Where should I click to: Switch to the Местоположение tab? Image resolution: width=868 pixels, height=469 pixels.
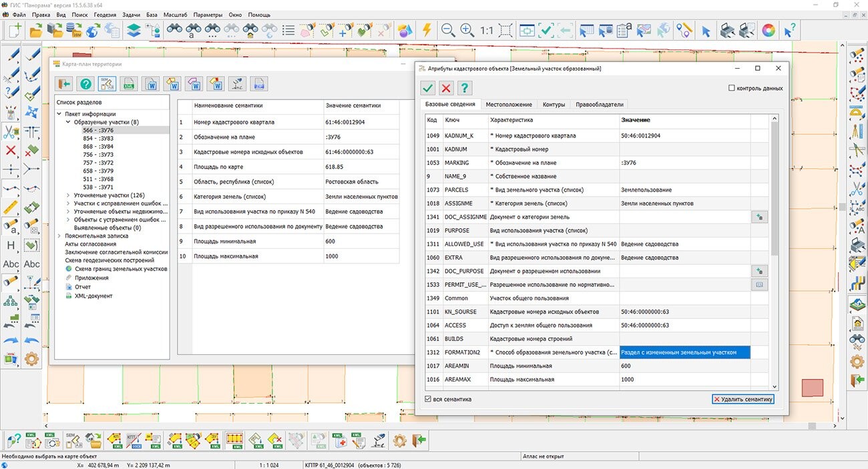tap(509, 104)
